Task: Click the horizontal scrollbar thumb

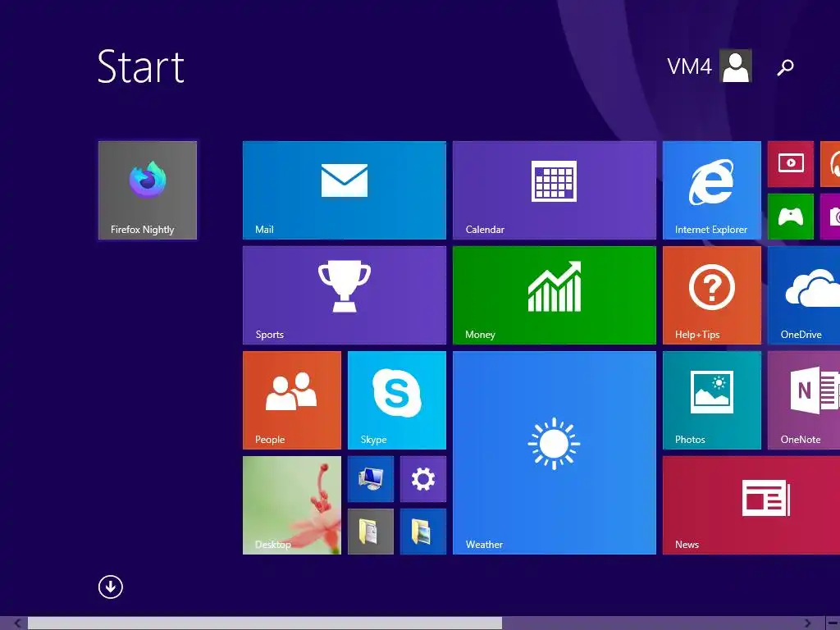Action: 265,623
